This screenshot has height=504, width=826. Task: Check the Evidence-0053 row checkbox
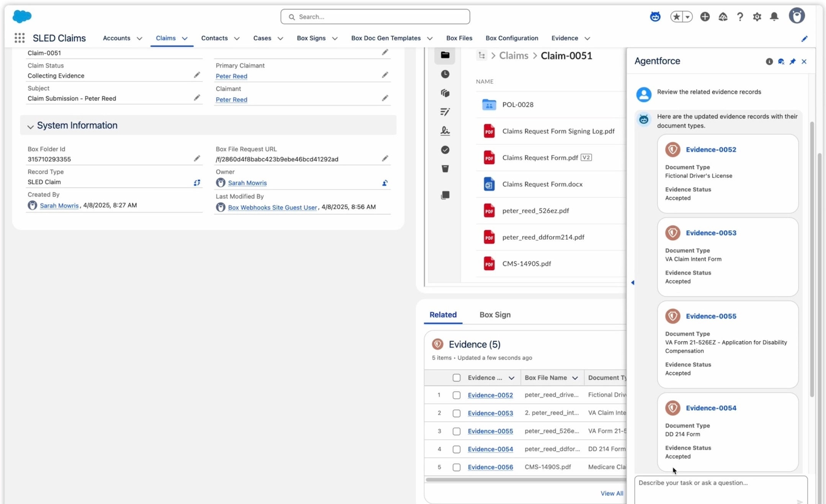coord(456,413)
